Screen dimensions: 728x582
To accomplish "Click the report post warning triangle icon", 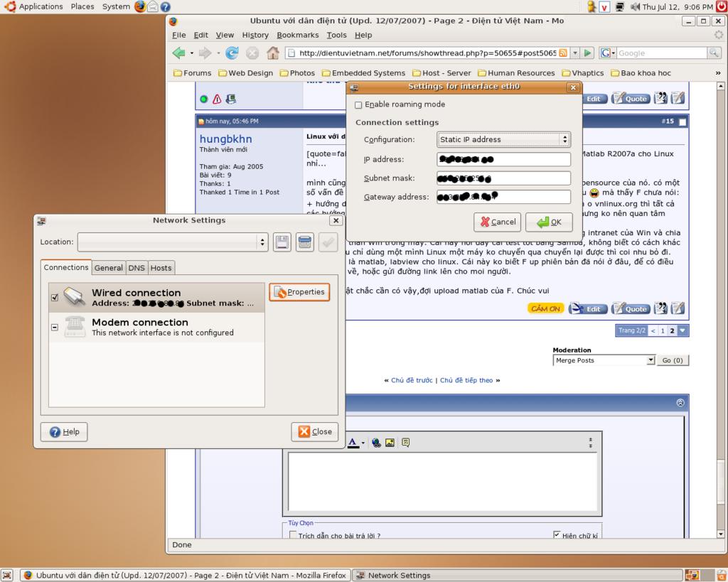I will pos(217,99).
